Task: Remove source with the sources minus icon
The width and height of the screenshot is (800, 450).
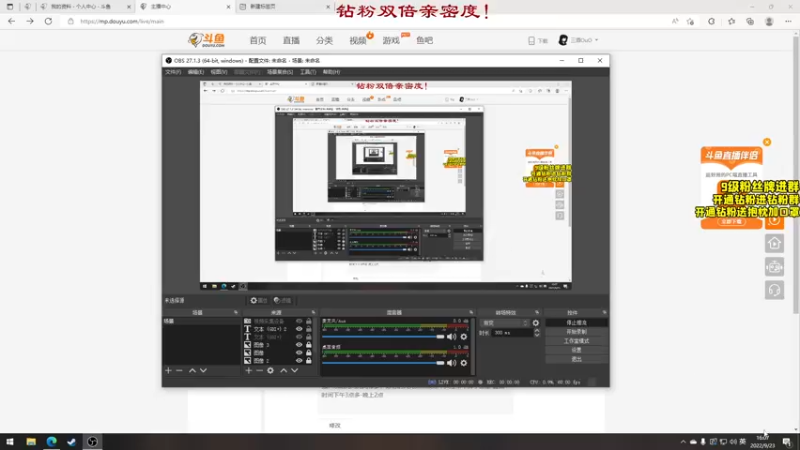Action: click(259, 370)
